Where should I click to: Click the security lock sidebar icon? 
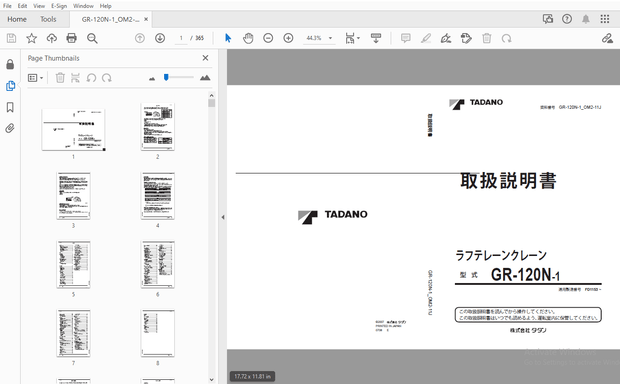point(10,64)
